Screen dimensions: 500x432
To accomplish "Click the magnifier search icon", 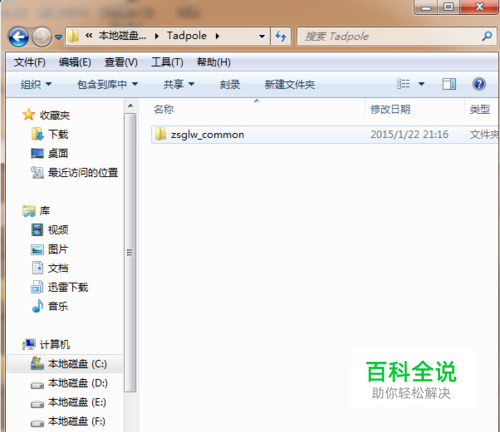I will [487, 36].
